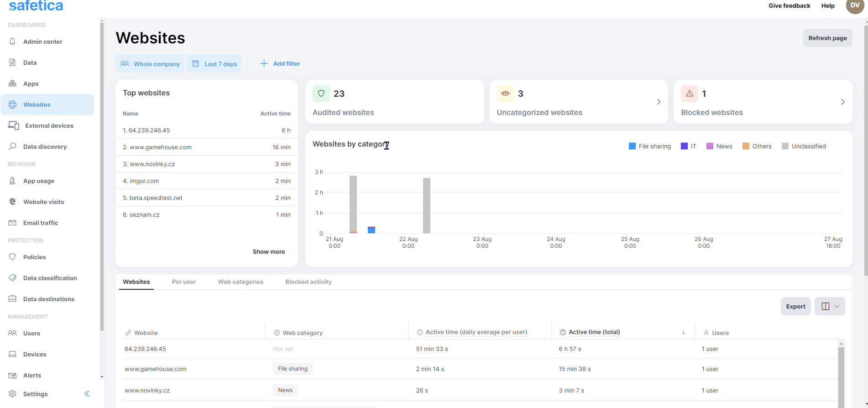Open Email traffic envelope icon
This screenshot has height=408, width=868.
pyautogui.click(x=12, y=223)
